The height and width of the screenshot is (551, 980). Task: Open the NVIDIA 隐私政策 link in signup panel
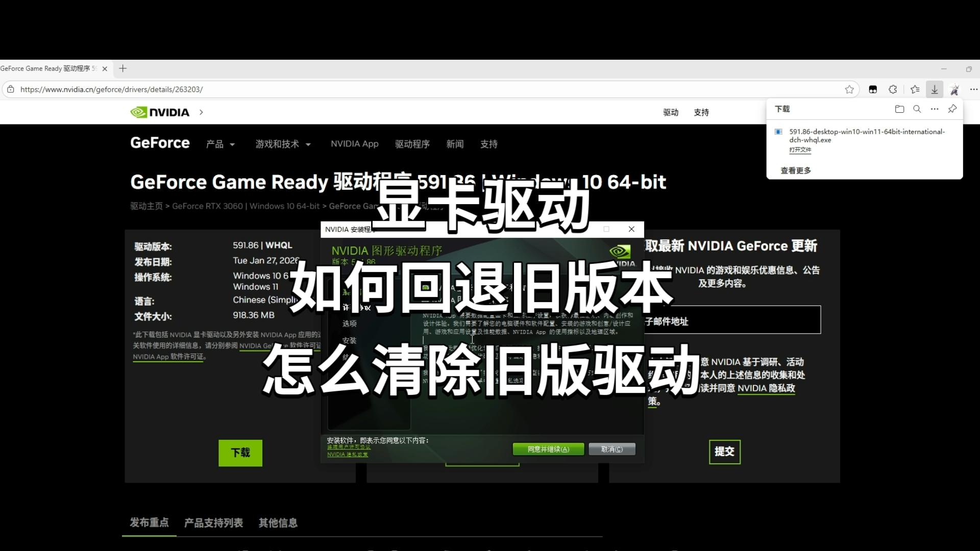(x=766, y=388)
